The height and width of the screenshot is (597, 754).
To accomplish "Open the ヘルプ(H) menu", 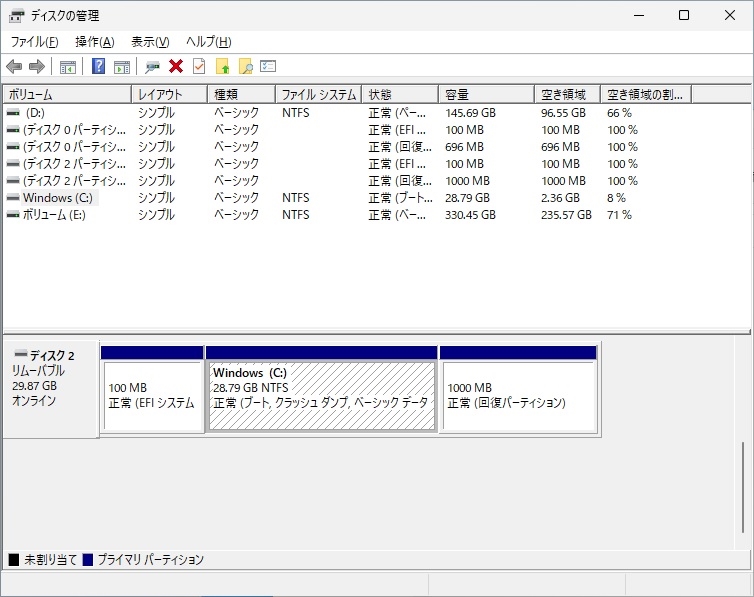I will tap(209, 42).
